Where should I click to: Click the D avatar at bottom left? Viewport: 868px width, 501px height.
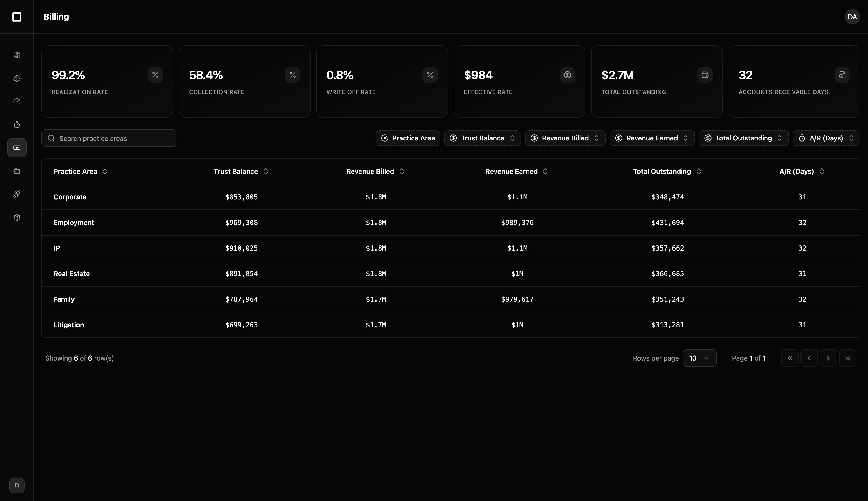(16, 486)
